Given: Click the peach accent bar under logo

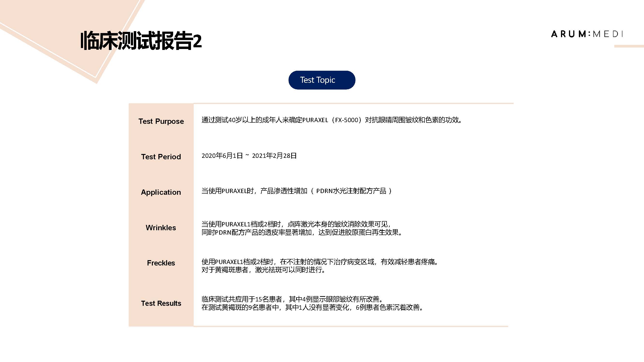Looking at the screenshot, I should (x=629, y=46).
